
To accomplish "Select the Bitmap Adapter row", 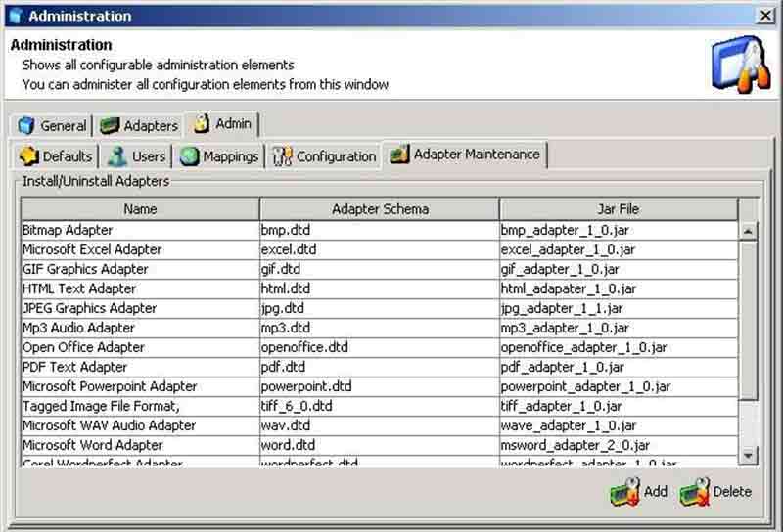I will (x=379, y=230).
